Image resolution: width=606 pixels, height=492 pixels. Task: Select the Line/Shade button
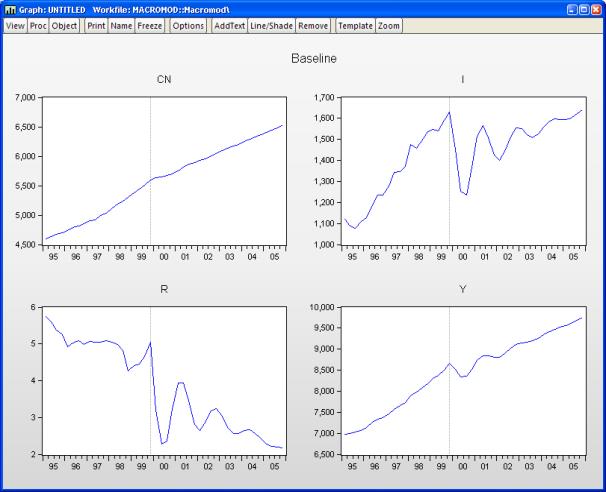click(x=271, y=25)
